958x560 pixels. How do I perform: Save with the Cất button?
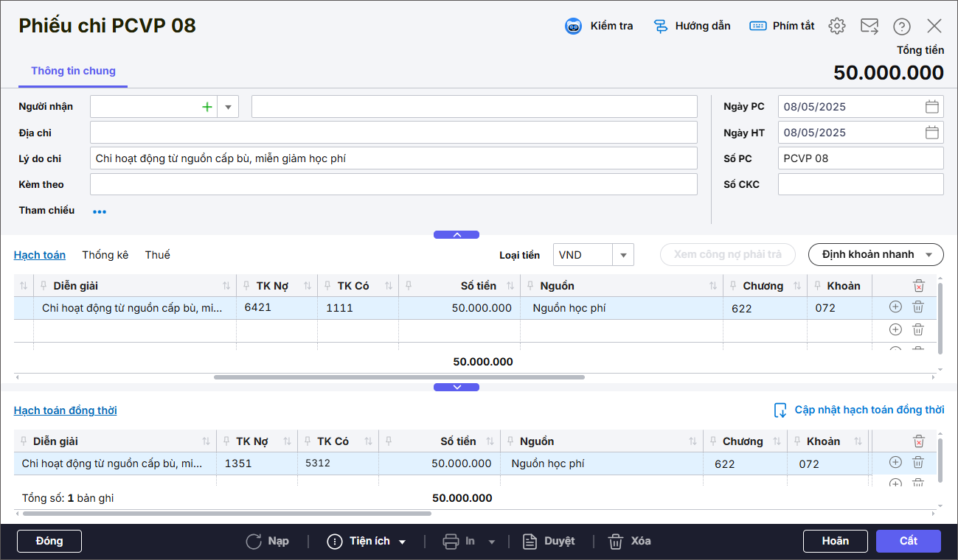909,541
